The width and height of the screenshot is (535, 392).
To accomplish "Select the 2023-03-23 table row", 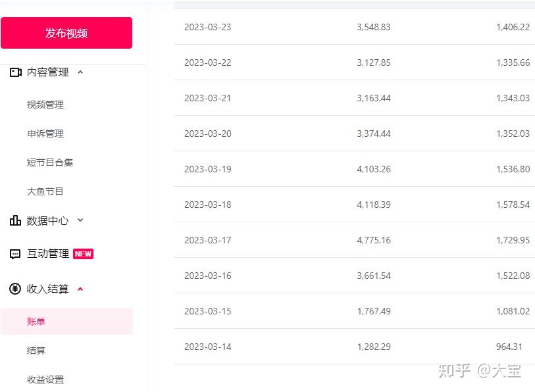I will coord(354,27).
